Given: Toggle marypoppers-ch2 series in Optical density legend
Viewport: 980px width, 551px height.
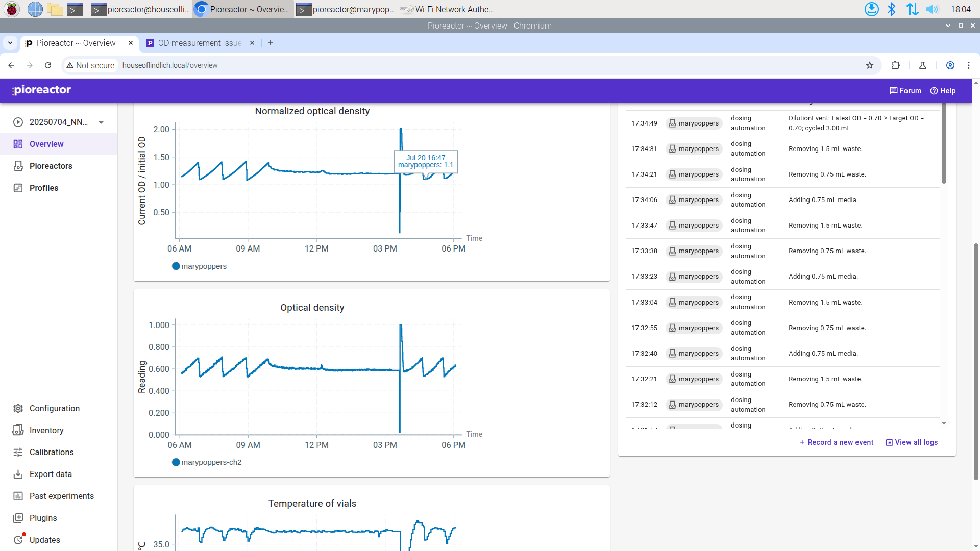Looking at the screenshot, I should (207, 462).
